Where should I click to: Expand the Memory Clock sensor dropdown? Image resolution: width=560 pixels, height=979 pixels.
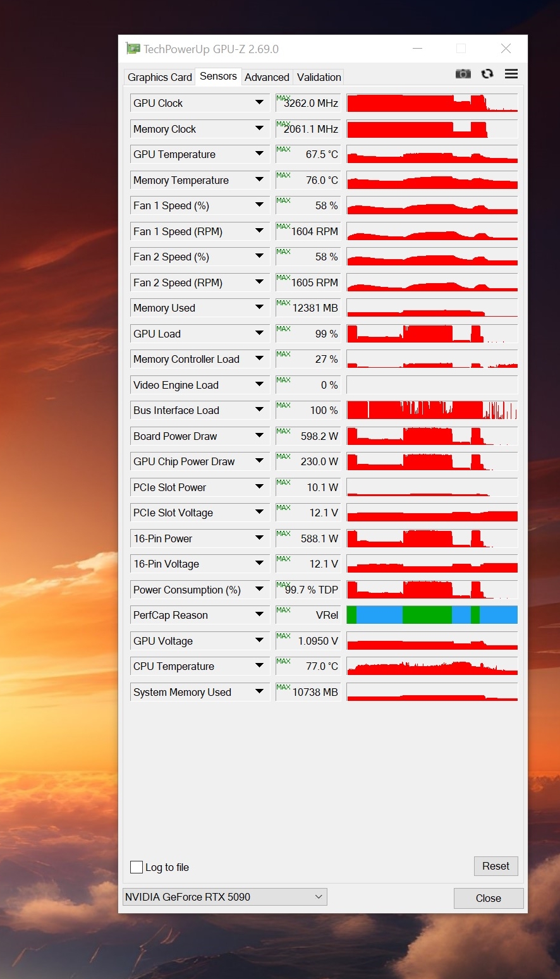259,128
